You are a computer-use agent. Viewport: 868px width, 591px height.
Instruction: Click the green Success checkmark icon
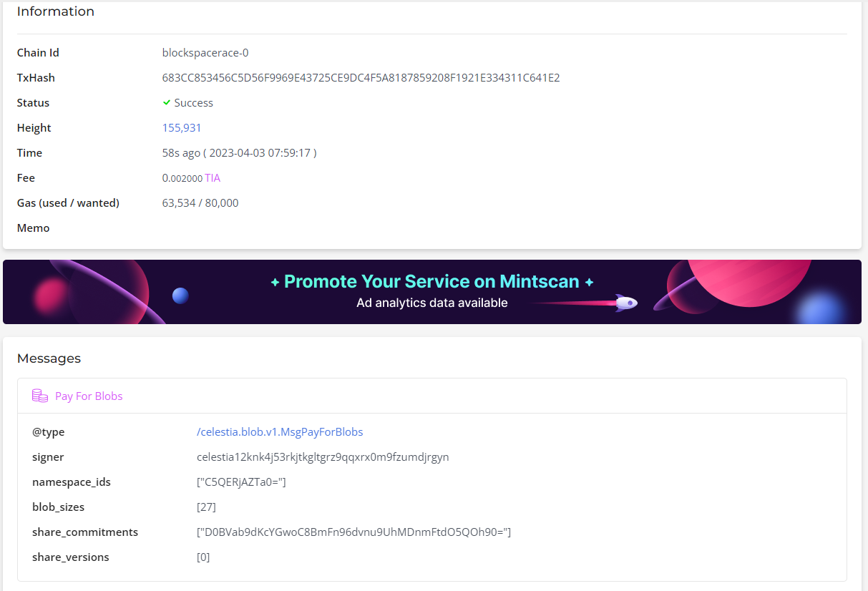(167, 102)
